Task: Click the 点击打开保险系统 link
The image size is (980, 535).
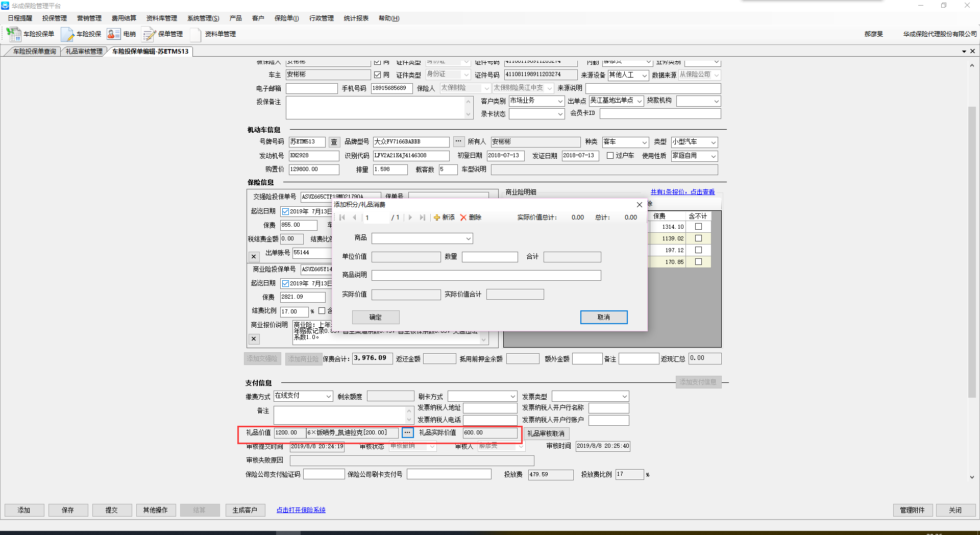Action: 301,510
